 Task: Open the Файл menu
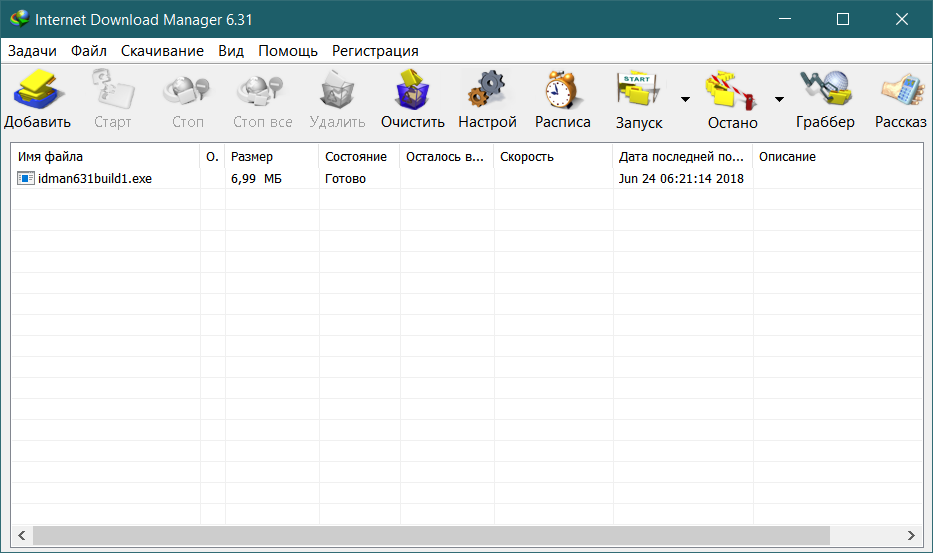tap(89, 51)
